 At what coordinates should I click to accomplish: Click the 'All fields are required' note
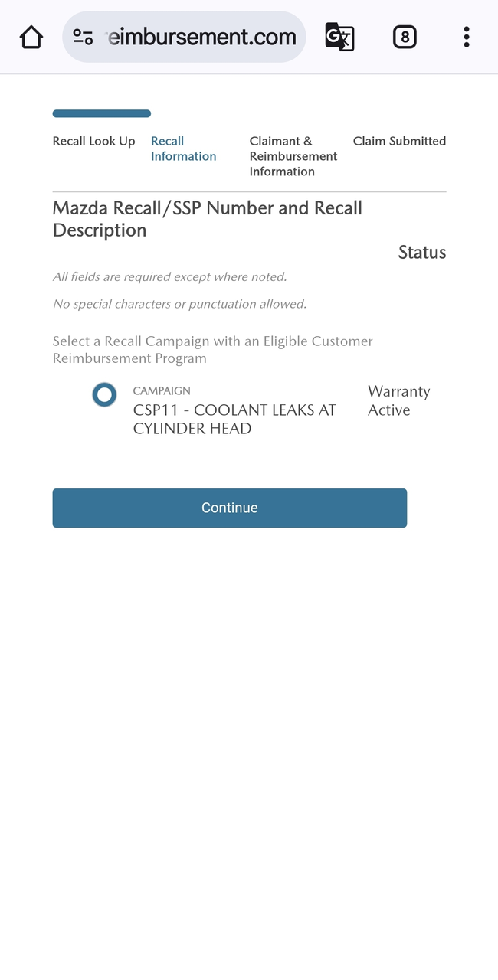point(169,277)
